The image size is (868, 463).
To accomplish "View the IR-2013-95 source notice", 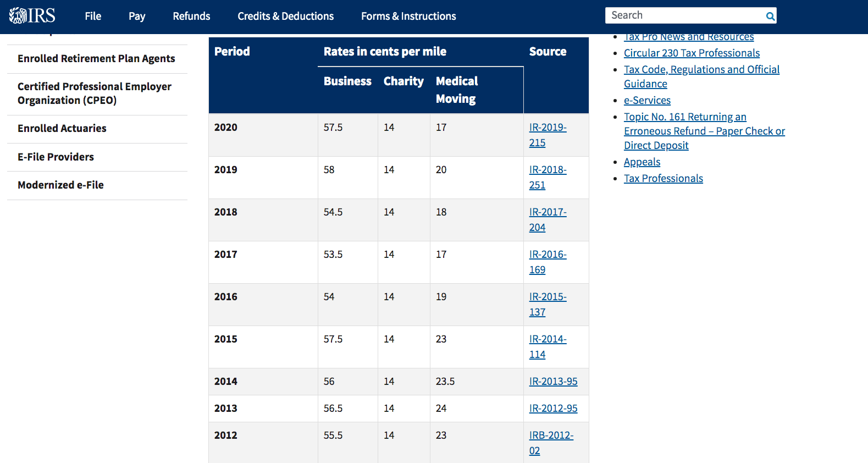I will tap(553, 382).
